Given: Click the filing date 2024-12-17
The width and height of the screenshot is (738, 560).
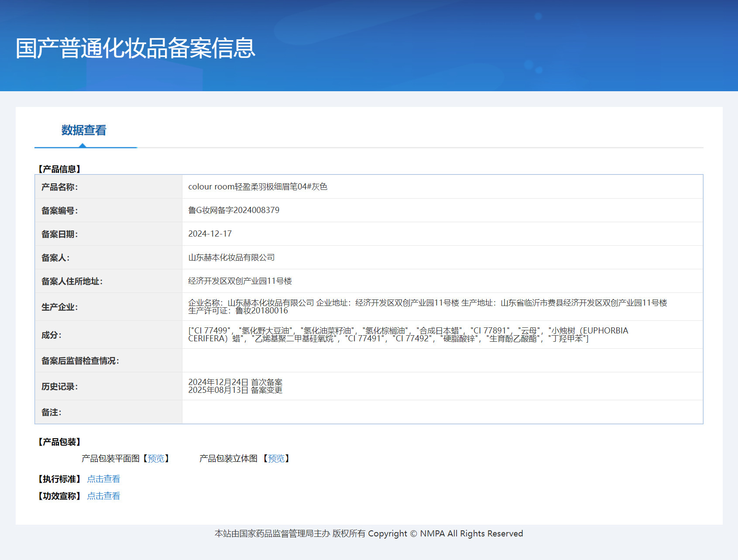Looking at the screenshot, I should pyautogui.click(x=209, y=234).
